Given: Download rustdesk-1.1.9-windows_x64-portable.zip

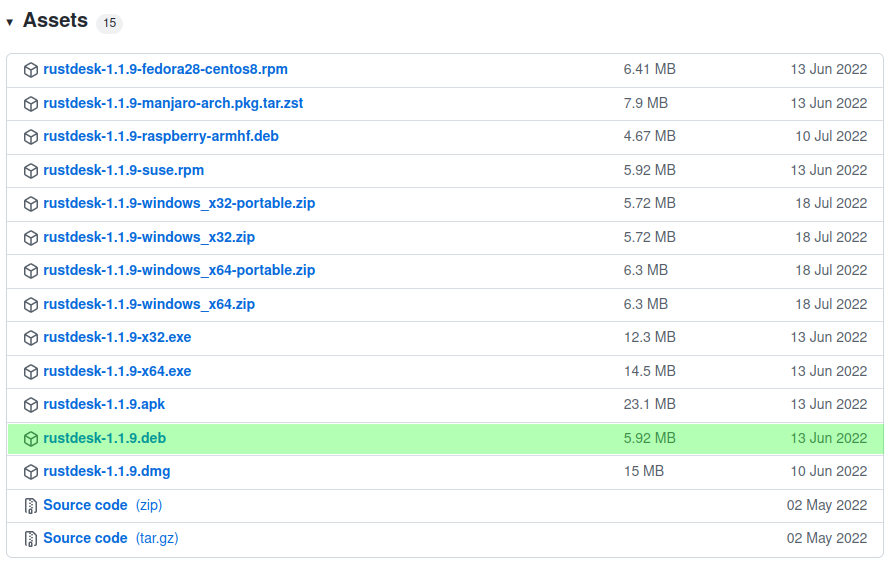Looking at the screenshot, I should (x=179, y=271).
